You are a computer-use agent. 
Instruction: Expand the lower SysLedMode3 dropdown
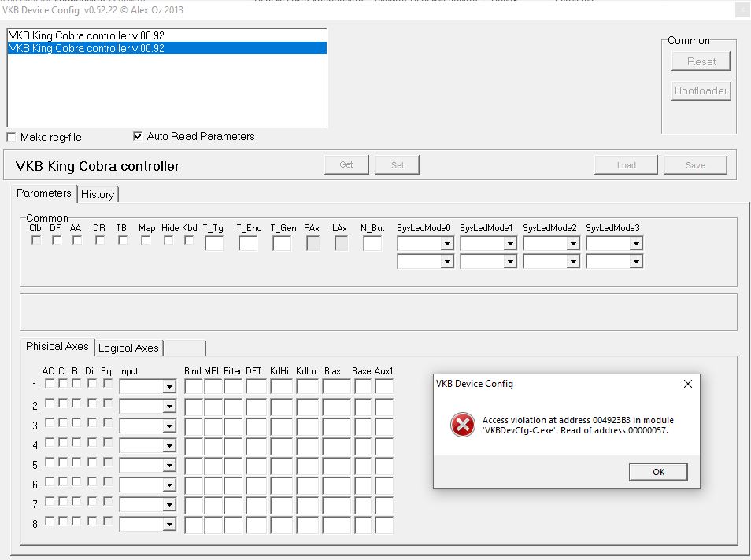(636, 261)
